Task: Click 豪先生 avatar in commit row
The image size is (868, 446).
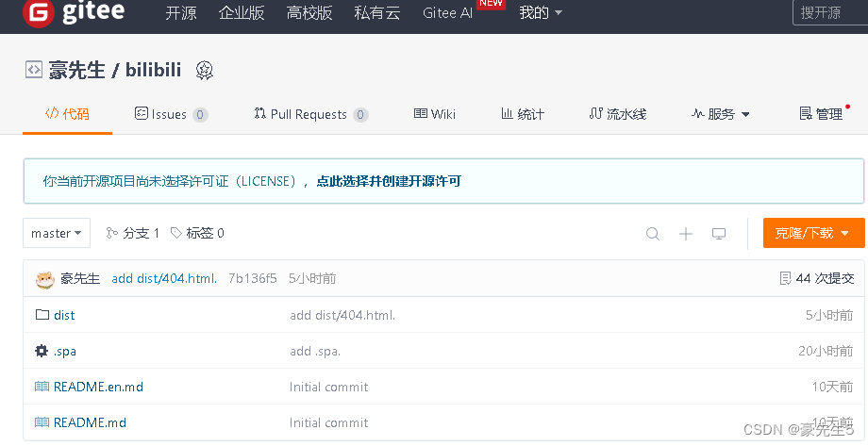Action: pos(45,279)
